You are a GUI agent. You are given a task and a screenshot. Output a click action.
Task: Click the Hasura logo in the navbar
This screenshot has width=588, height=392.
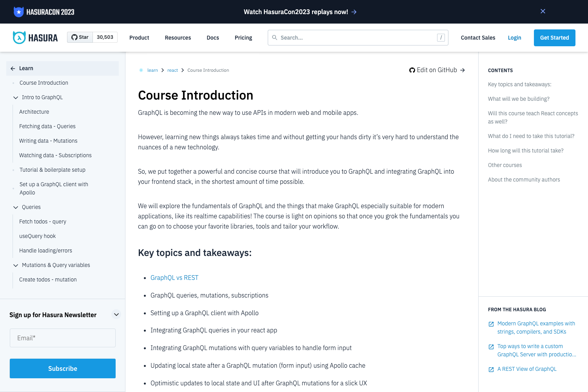(x=35, y=37)
